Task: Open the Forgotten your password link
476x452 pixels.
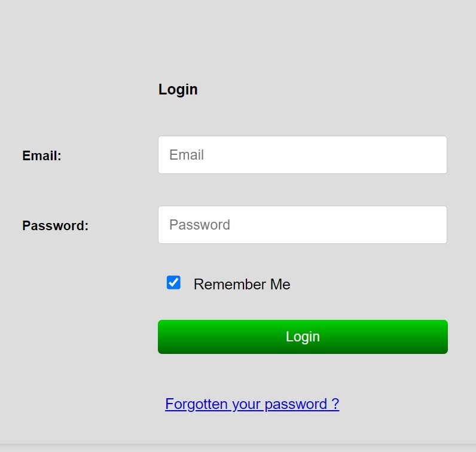Action: pos(252,404)
